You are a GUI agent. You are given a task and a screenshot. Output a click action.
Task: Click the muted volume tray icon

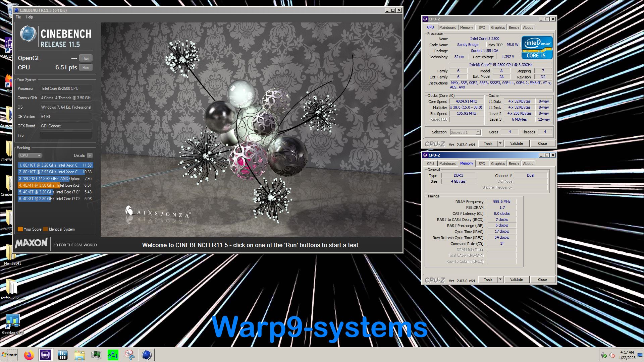[612, 355]
